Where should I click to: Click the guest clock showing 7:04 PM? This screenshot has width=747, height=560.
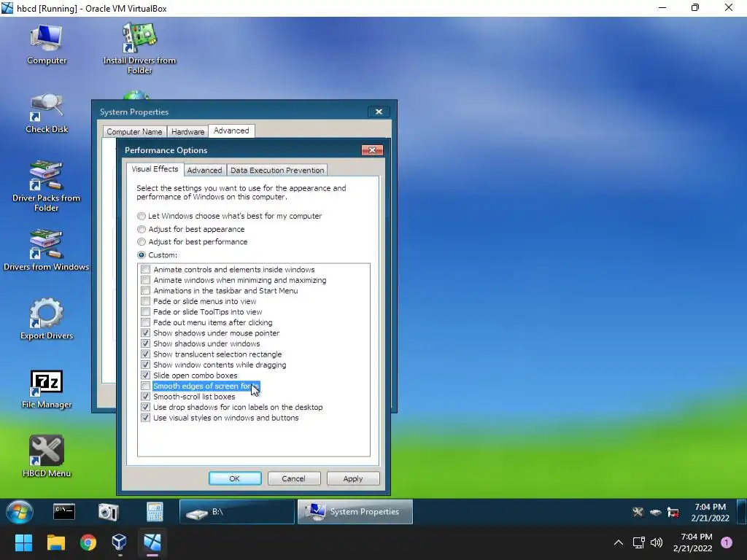[710, 513]
